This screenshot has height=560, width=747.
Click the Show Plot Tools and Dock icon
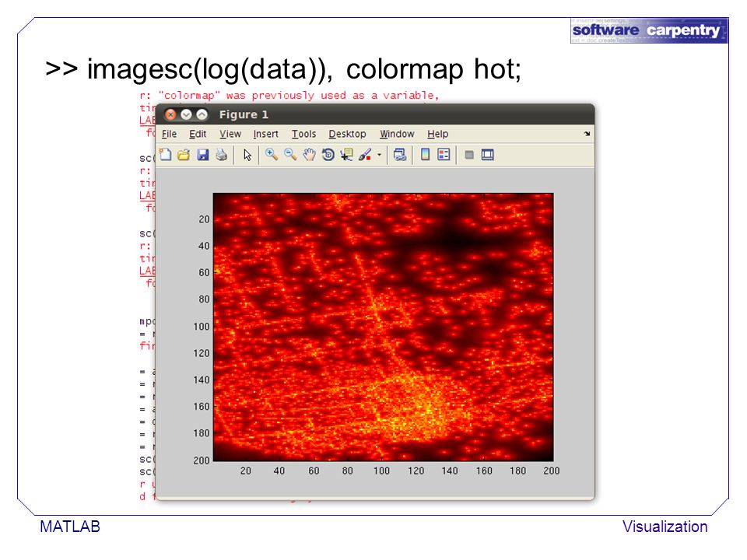487,155
